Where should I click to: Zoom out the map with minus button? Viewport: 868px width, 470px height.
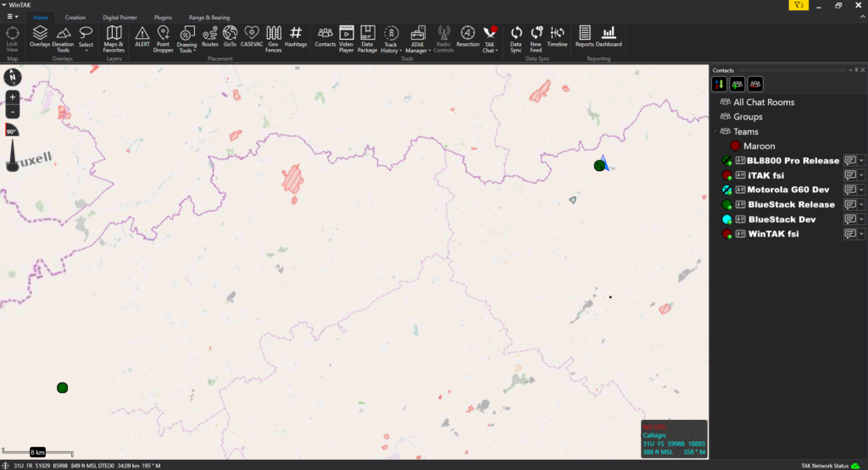point(12,112)
